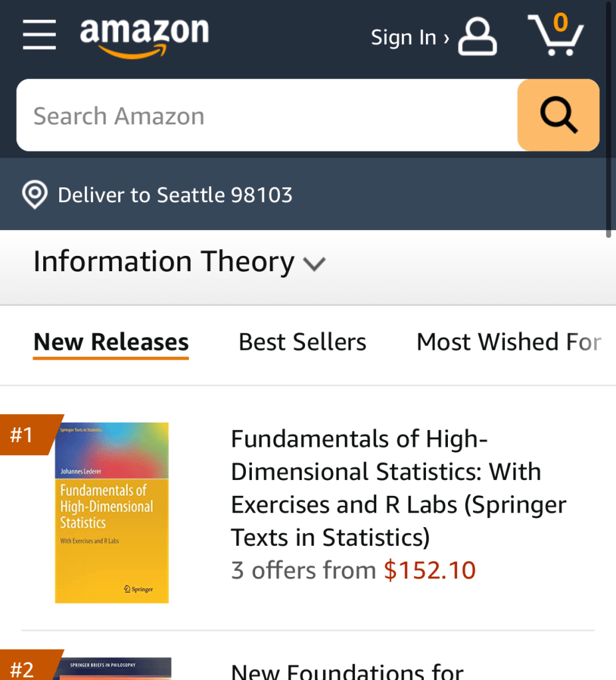View the 3 offers from $152.10
This screenshot has height=680, width=616.
353,570
